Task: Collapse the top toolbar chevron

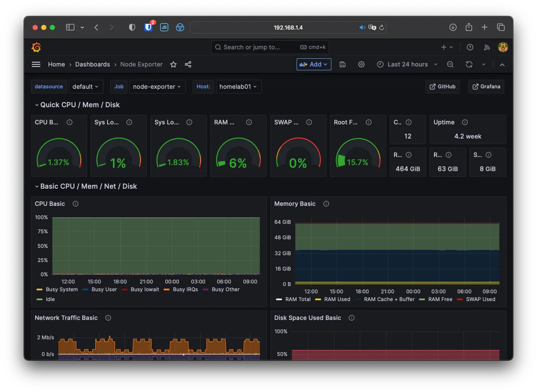Action: tap(502, 64)
